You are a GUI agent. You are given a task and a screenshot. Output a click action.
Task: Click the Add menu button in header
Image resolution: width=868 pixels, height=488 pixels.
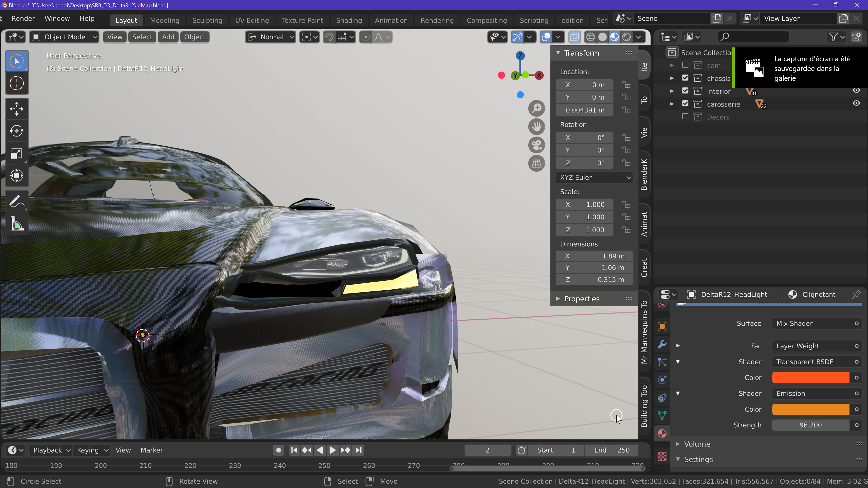click(x=168, y=37)
